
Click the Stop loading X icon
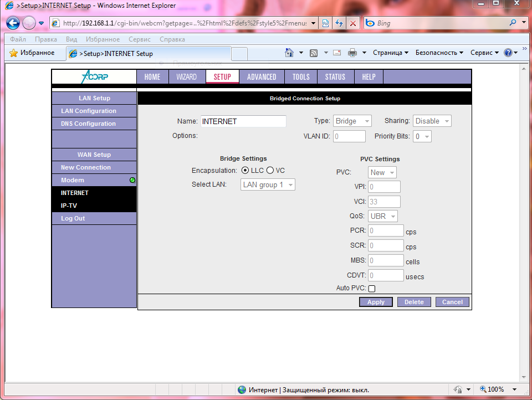353,23
